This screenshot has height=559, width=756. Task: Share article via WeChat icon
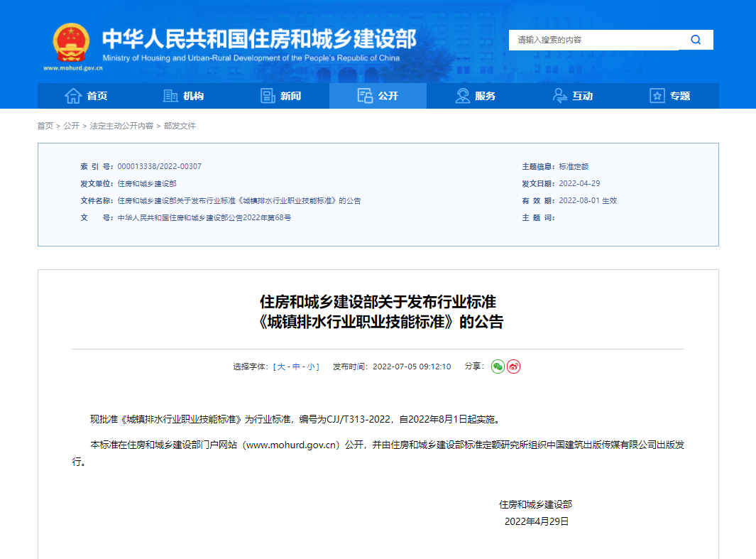498,367
